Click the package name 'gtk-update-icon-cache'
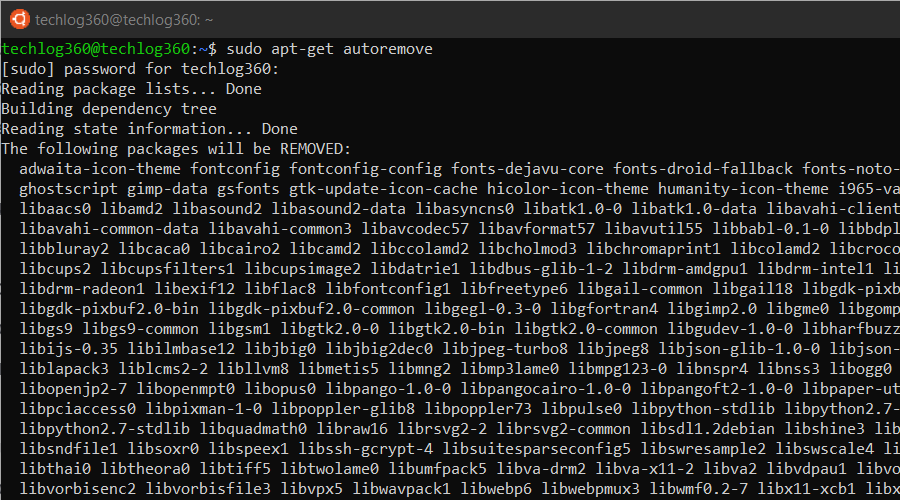Image resolution: width=900 pixels, height=500 pixels. (x=383, y=189)
